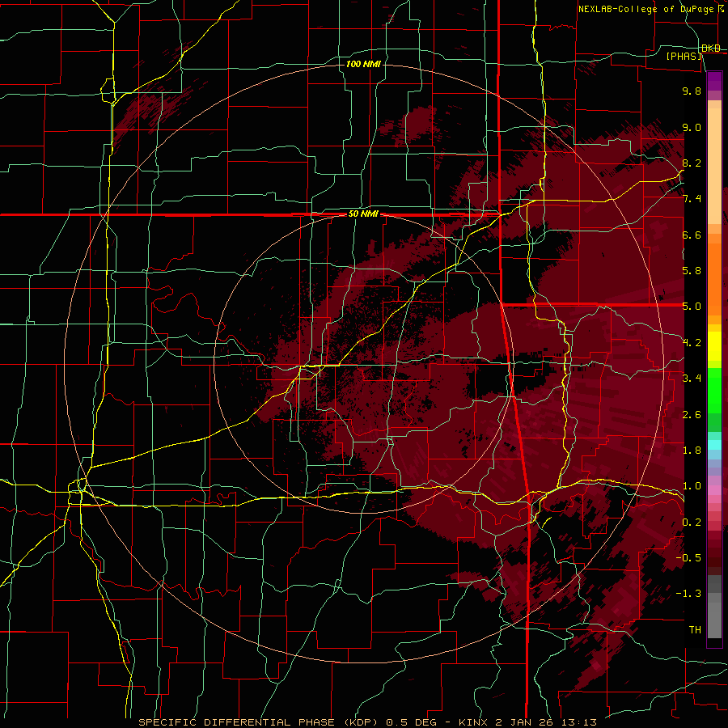
Task: Click the 2.6 value on the KDP scale
Action: point(692,415)
